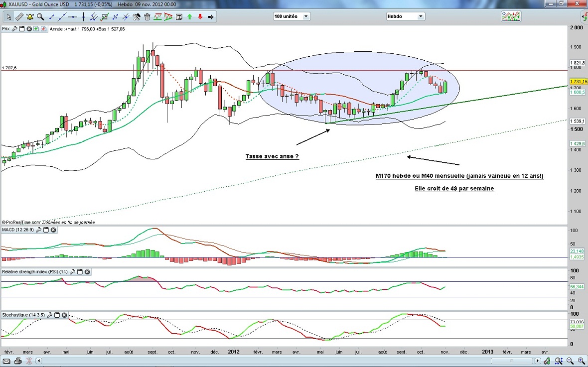Screen dimensions: 588x367
Task: Activate the ruler measurement tool
Action: tap(19, 17)
